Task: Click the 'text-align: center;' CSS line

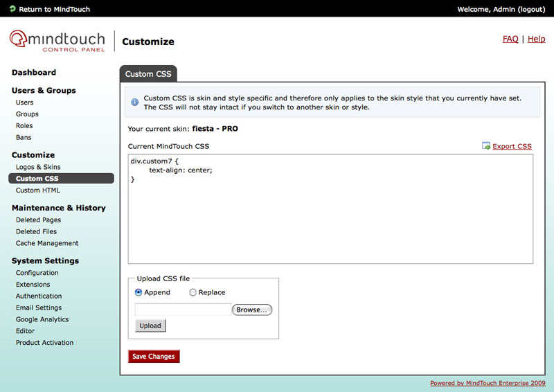Action: [x=181, y=170]
